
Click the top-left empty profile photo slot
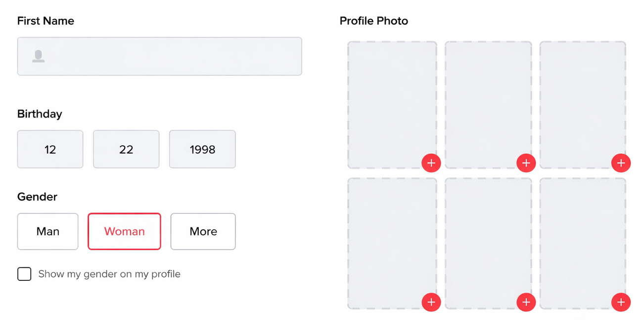(x=392, y=99)
